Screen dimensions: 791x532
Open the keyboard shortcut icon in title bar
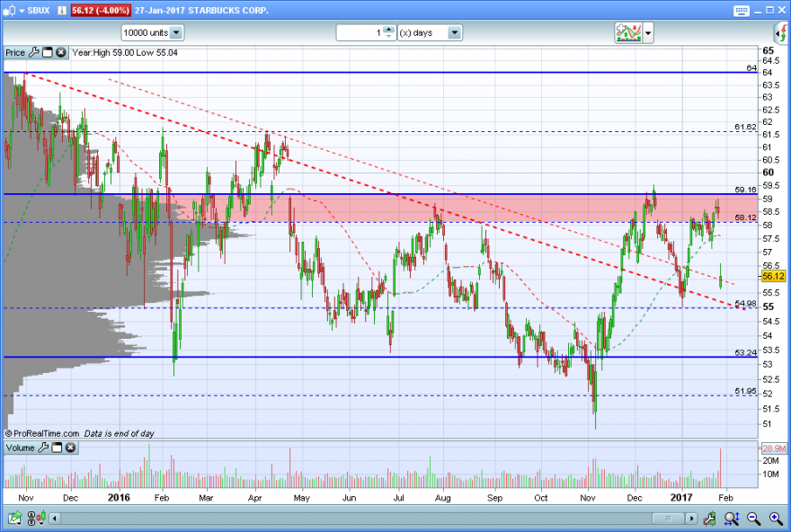click(741, 11)
